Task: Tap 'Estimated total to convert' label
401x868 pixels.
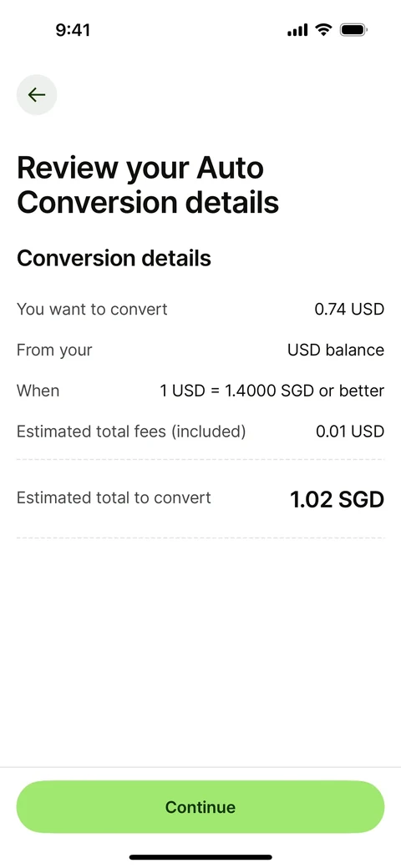Action: pos(114,497)
